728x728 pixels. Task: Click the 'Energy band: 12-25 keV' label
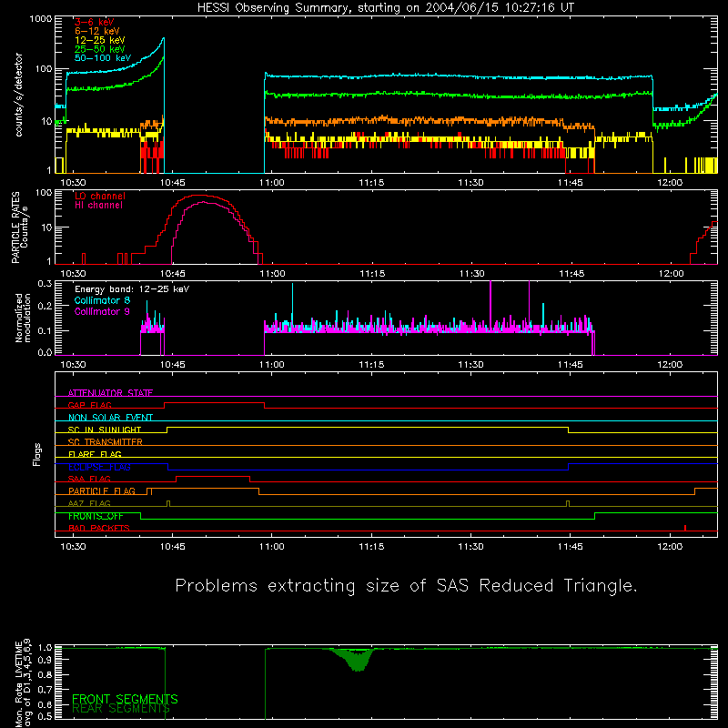[x=132, y=289]
